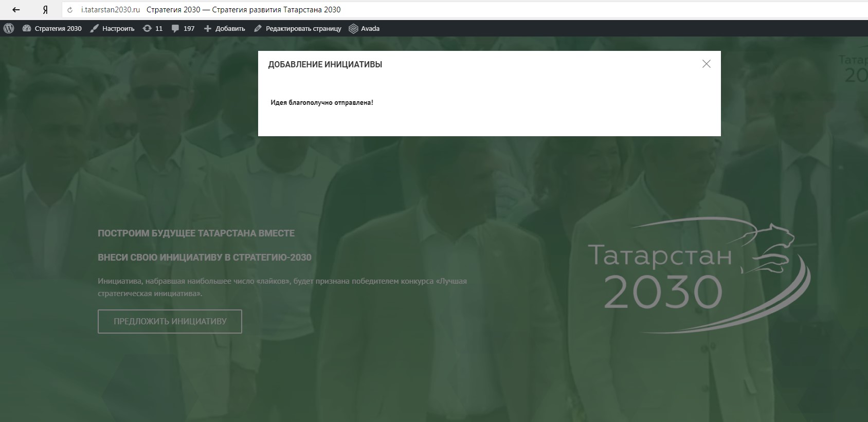Click the ДОБАВЛЕНИЕ ИНИЦИАТИВЫ dialog title

[325, 65]
